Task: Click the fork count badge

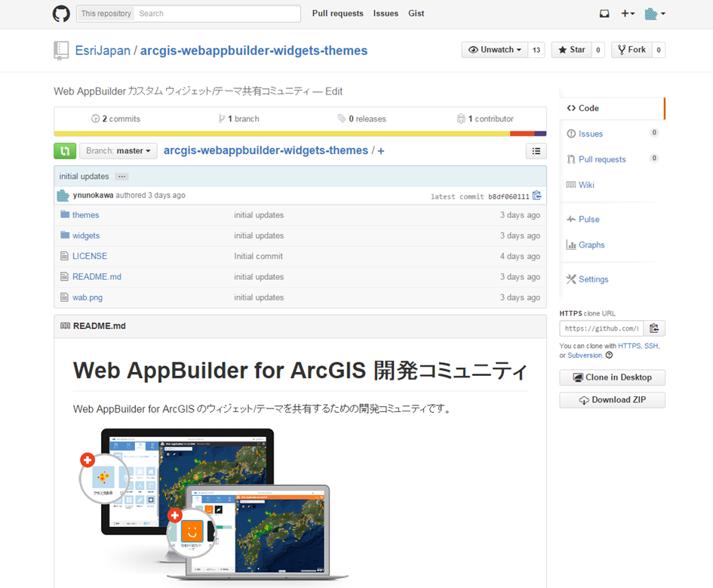Action: pyautogui.click(x=659, y=50)
